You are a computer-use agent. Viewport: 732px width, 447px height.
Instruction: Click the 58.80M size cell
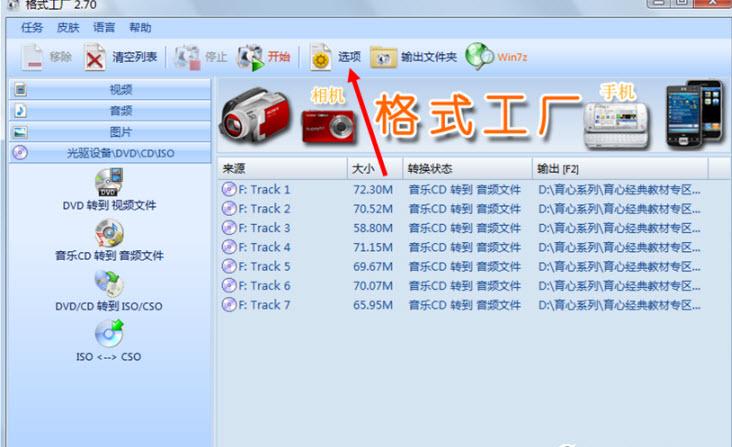click(373, 228)
